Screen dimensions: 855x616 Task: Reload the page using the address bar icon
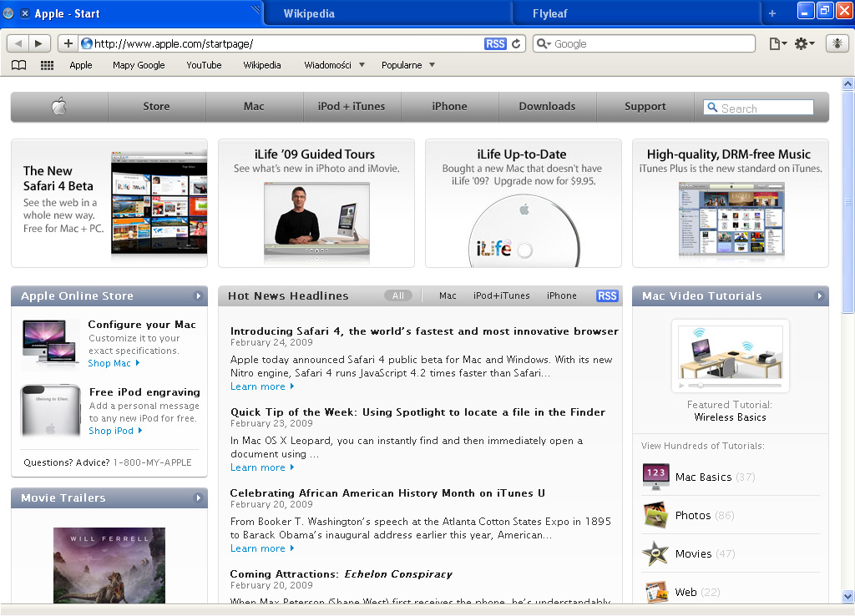pos(517,44)
